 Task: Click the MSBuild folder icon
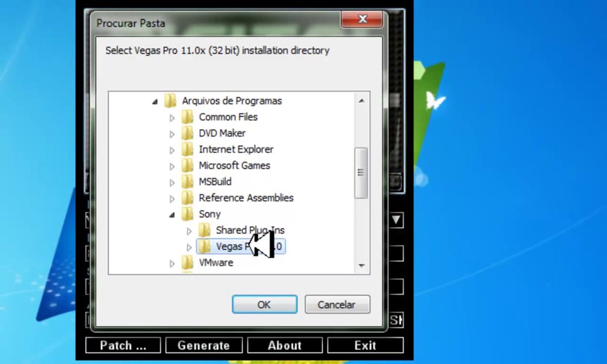click(x=188, y=181)
